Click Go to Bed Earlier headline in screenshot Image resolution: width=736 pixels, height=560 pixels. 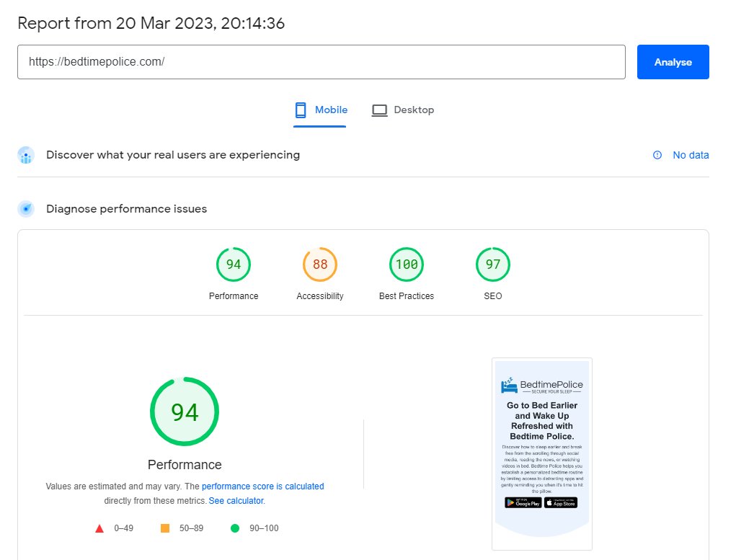[x=541, y=421]
